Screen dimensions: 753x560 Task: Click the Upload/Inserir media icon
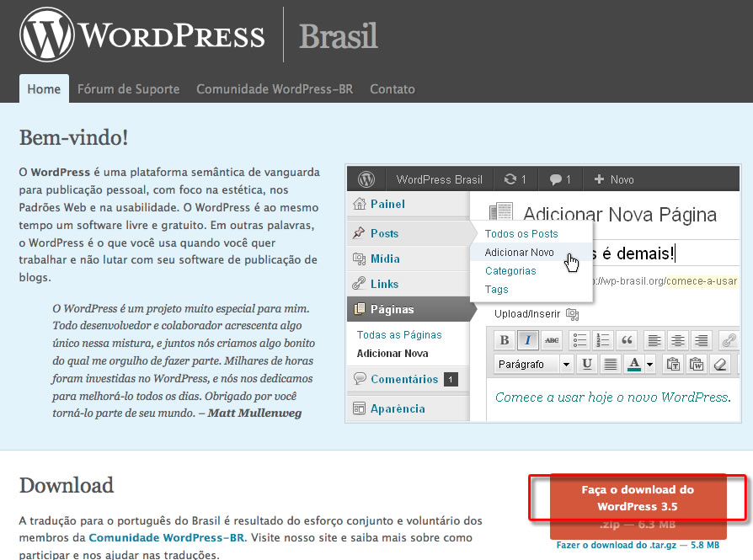click(572, 314)
